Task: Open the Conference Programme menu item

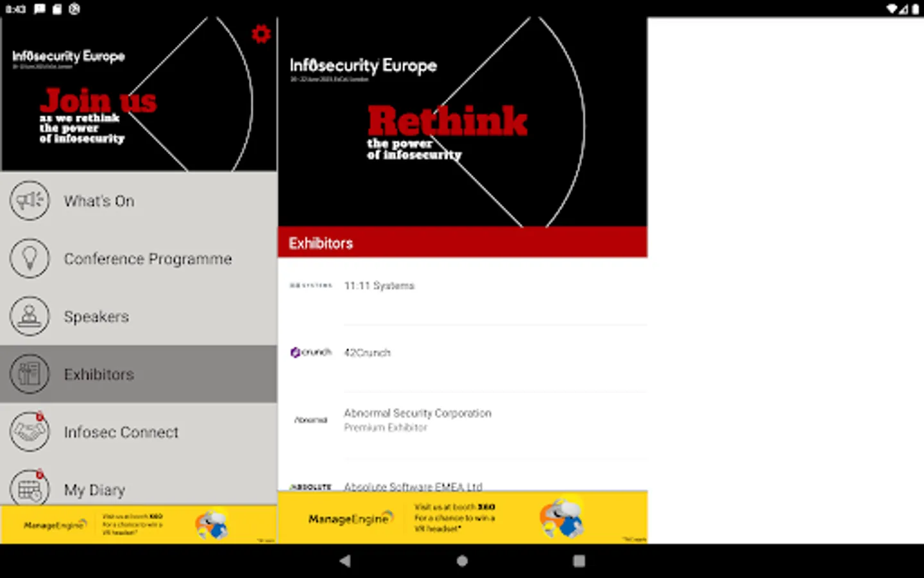Action: tap(139, 258)
